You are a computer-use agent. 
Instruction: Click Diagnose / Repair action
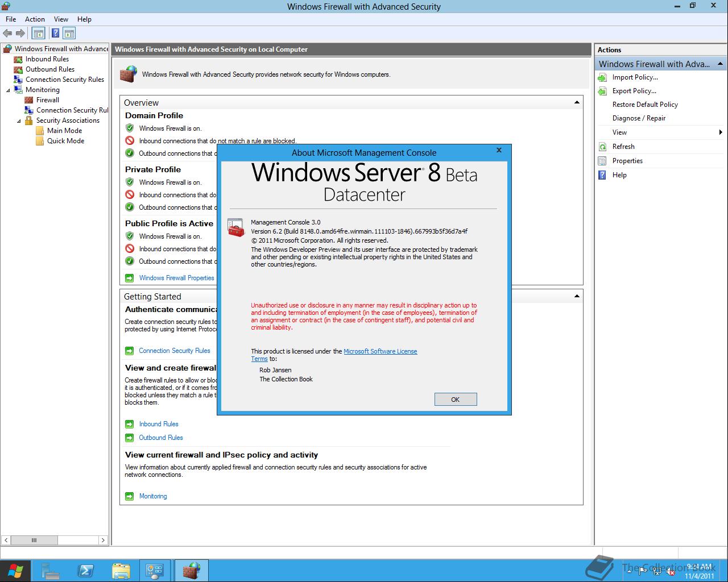(x=639, y=118)
